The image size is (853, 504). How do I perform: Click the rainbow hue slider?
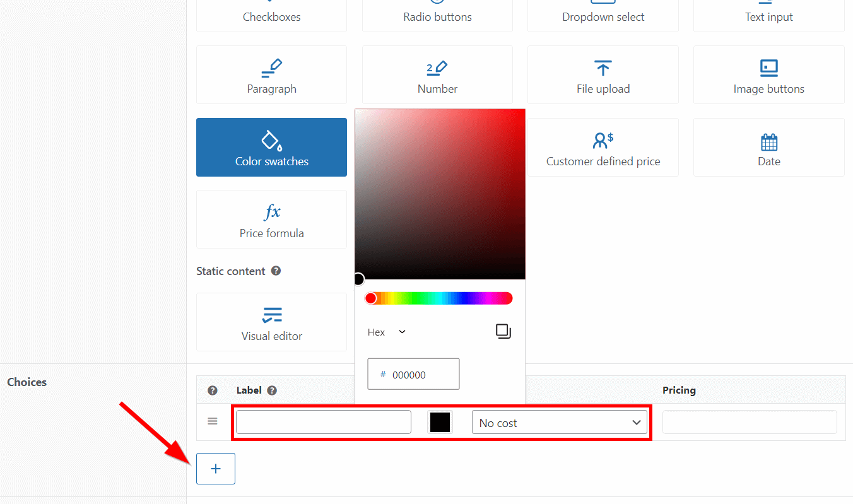click(438, 298)
